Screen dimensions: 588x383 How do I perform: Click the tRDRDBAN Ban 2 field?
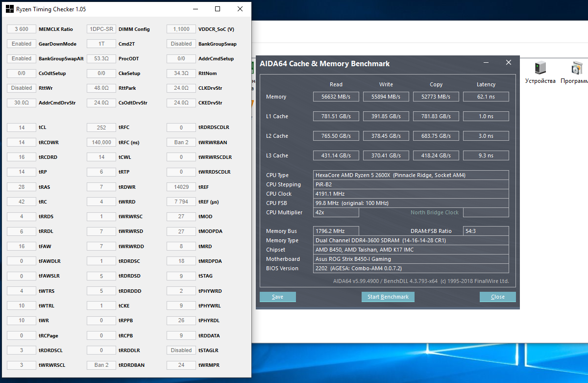click(x=101, y=365)
